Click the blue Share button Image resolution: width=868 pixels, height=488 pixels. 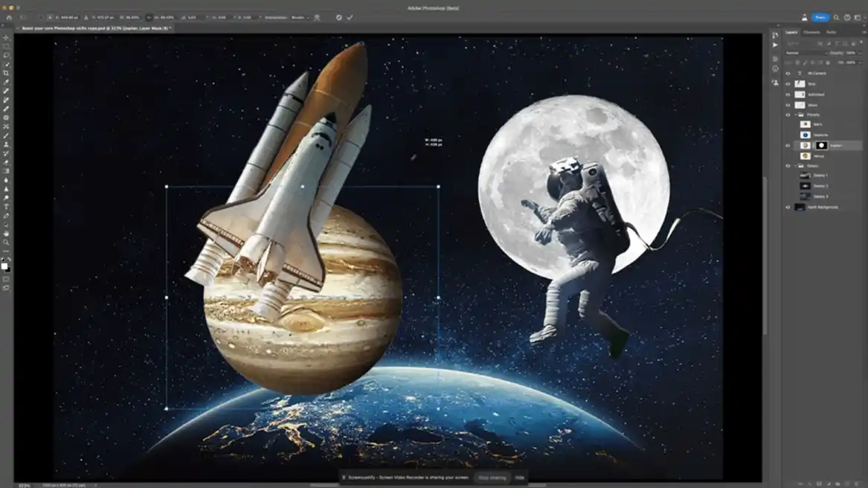(x=820, y=17)
